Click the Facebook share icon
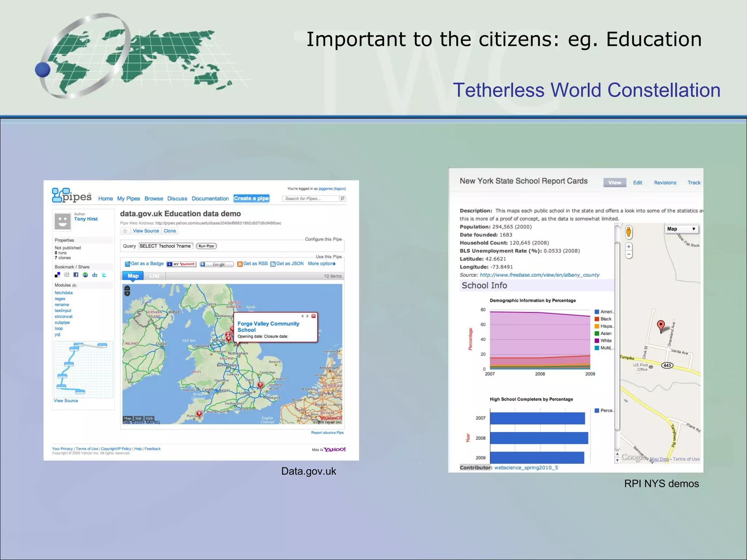The image size is (747, 560). (76, 275)
